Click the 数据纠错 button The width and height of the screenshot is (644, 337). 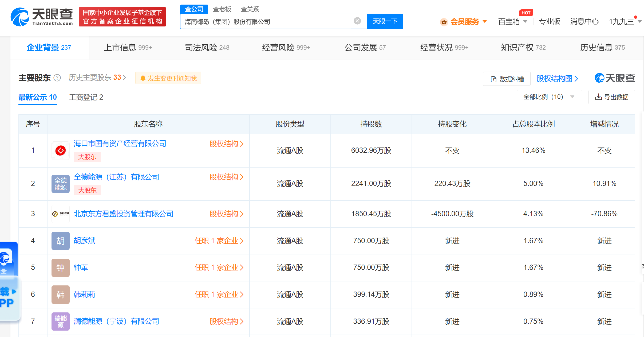tap(507, 79)
